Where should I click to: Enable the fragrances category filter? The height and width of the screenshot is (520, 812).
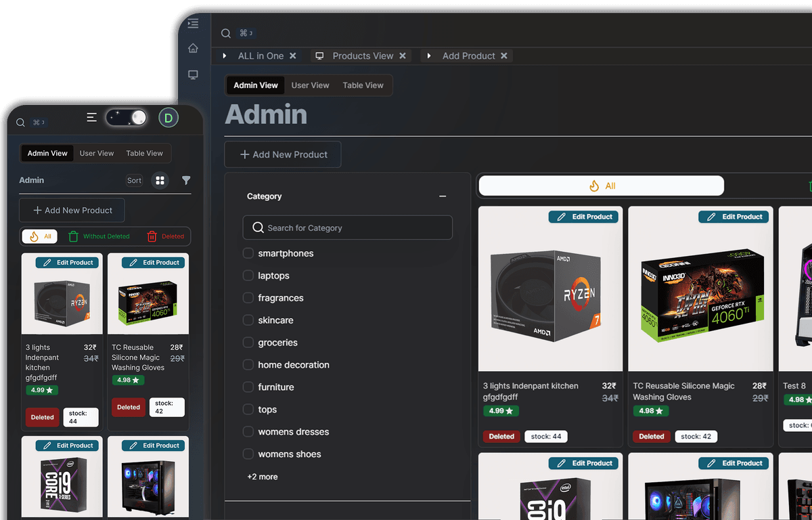click(248, 298)
